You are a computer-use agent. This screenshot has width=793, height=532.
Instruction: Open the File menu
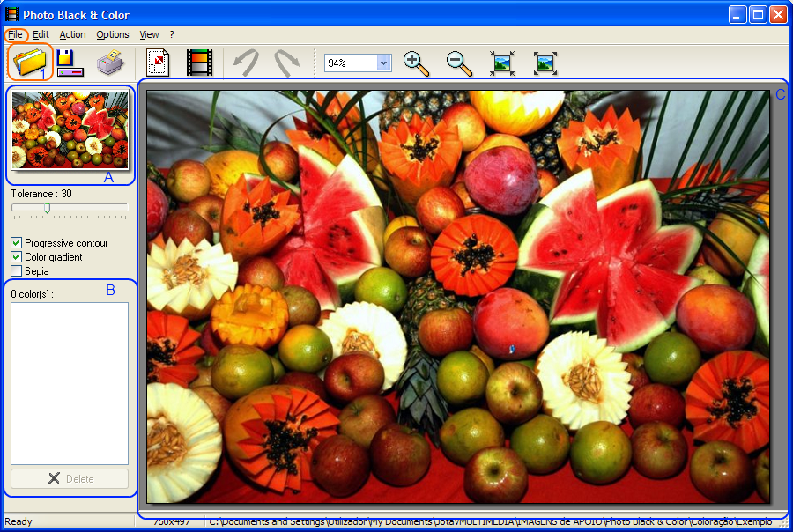(15, 35)
